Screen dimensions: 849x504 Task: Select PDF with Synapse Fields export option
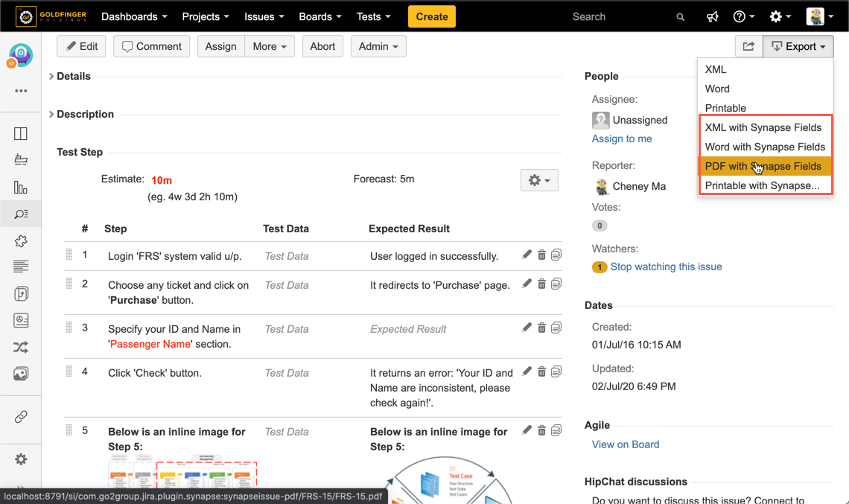[763, 166]
